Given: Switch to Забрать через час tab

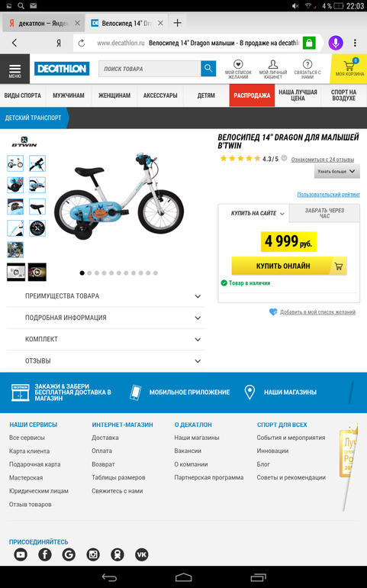Looking at the screenshot, I should (324, 213).
